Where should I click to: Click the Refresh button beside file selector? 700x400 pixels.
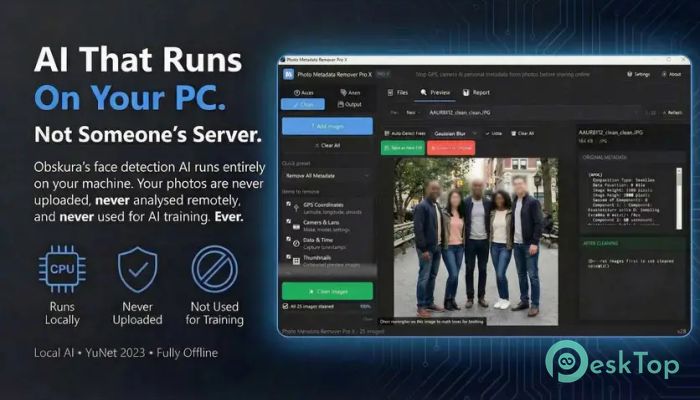click(672, 113)
